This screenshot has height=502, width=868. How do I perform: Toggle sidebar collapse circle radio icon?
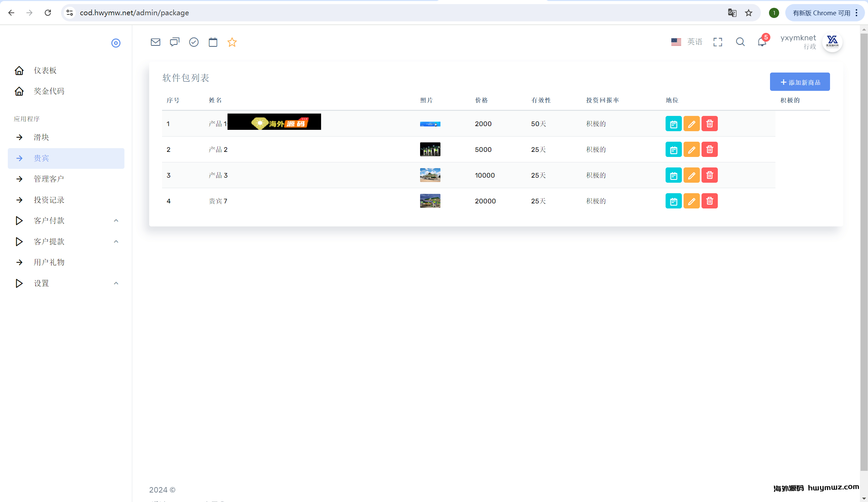click(116, 43)
